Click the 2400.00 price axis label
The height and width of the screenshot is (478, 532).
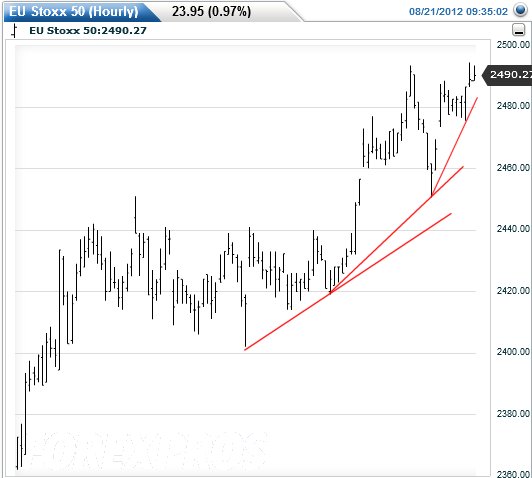point(513,352)
